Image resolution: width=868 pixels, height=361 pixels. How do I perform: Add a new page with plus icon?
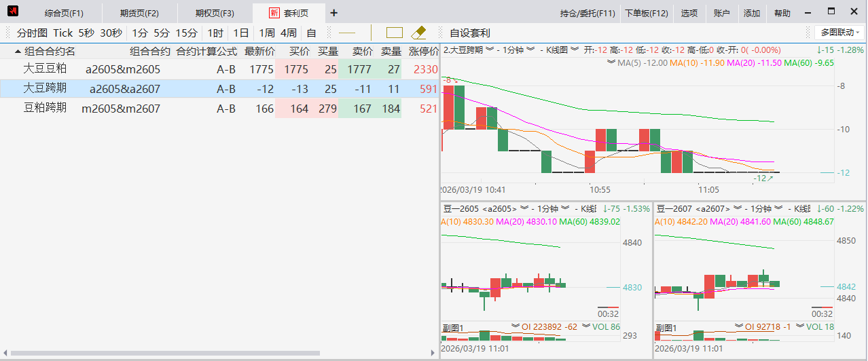pos(333,13)
